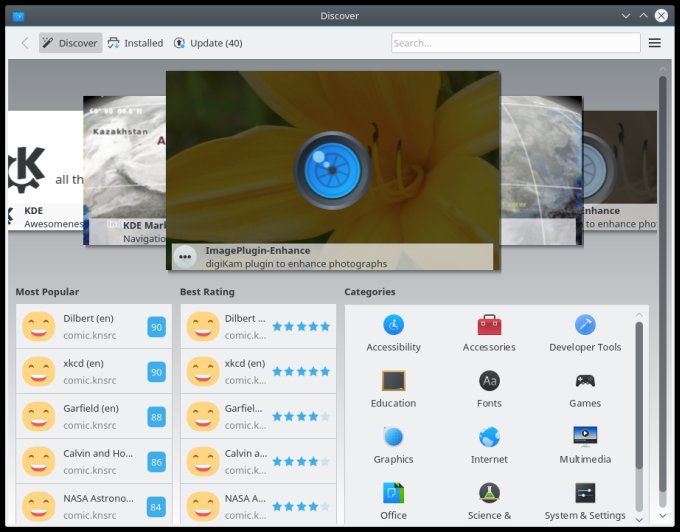Open the Accessibility category
The image size is (680, 532).
393,333
